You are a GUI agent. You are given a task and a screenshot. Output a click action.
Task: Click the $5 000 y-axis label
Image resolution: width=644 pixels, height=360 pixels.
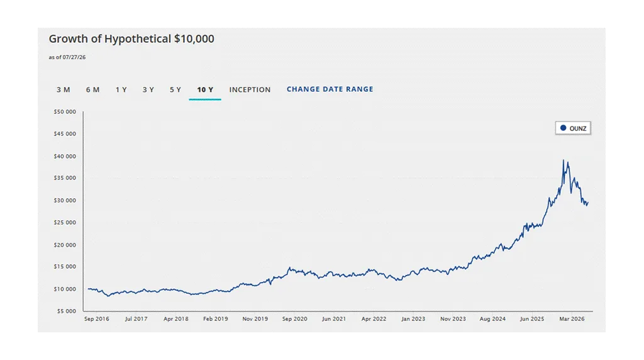pyautogui.click(x=67, y=311)
